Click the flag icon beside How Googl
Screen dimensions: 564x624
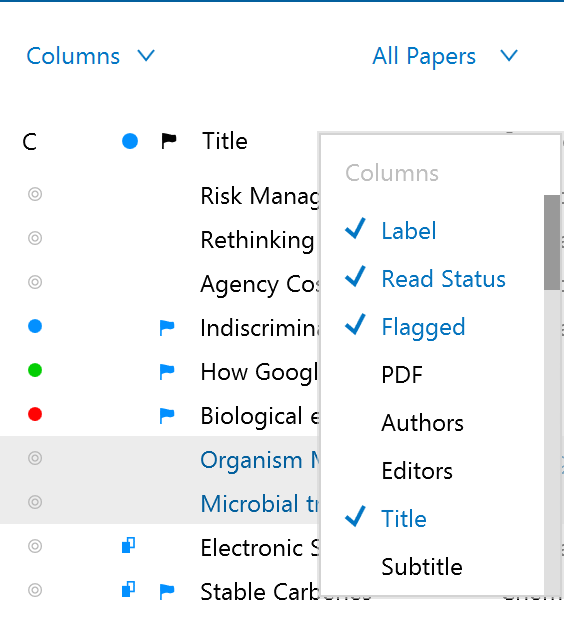pos(167,372)
